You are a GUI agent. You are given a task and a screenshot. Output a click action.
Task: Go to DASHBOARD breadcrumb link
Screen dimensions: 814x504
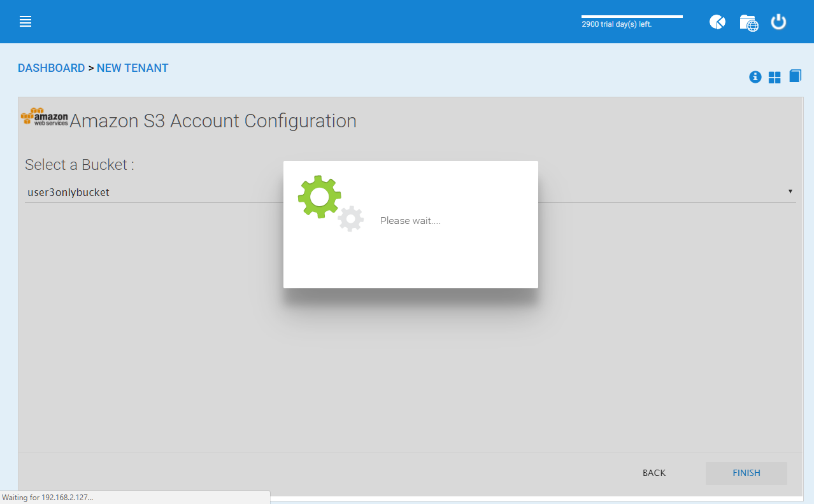click(51, 68)
